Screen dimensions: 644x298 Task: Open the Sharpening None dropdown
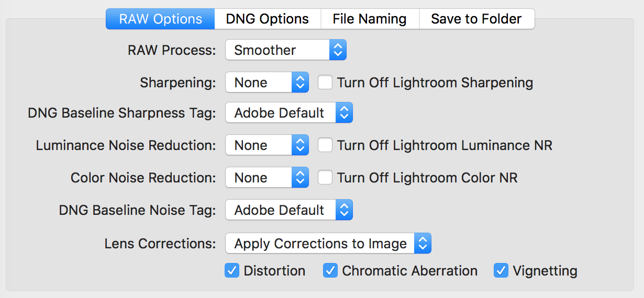point(267,83)
